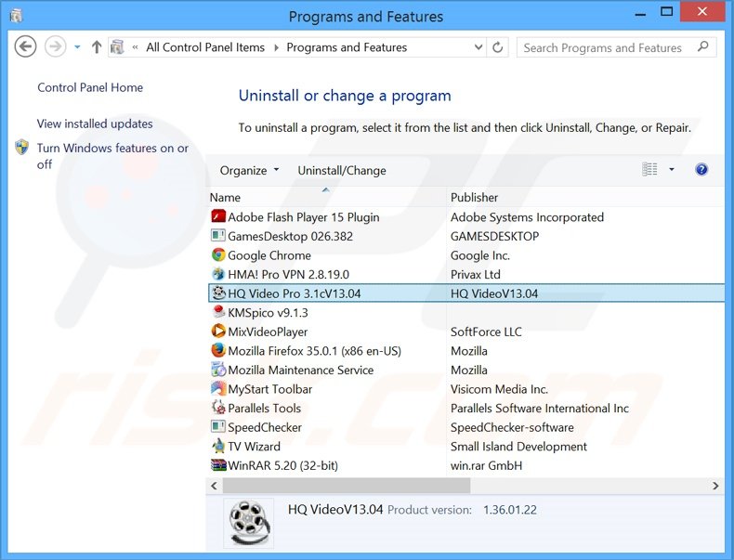Image resolution: width=734 pixels, height=560 pixels.
Task: Refresh the Programs and Features list
Action: [498, 47]
